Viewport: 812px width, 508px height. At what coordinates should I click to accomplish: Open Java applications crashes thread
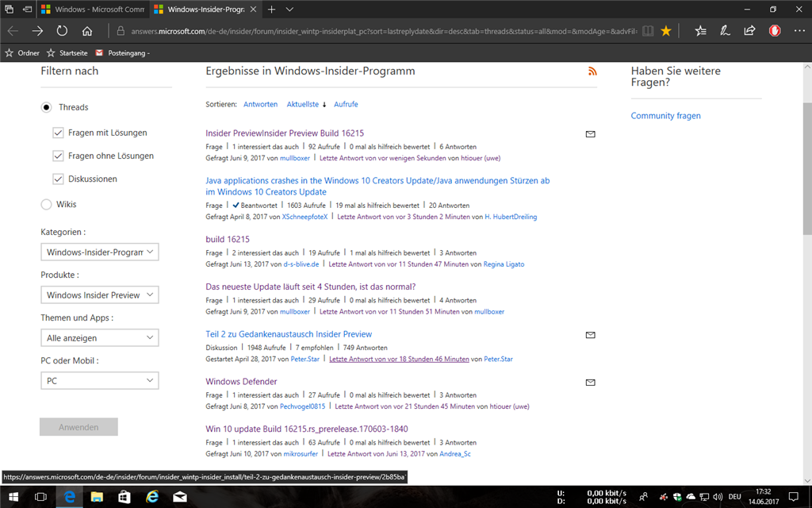click(x=377, y=186)
